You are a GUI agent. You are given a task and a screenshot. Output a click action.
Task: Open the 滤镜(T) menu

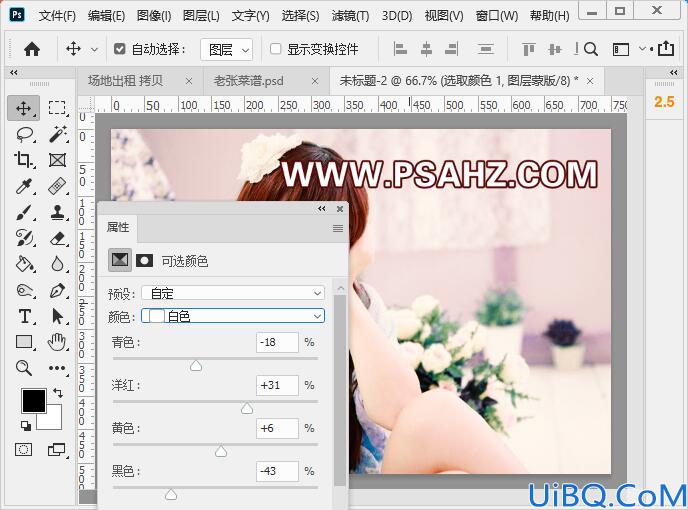coord(350,16)
